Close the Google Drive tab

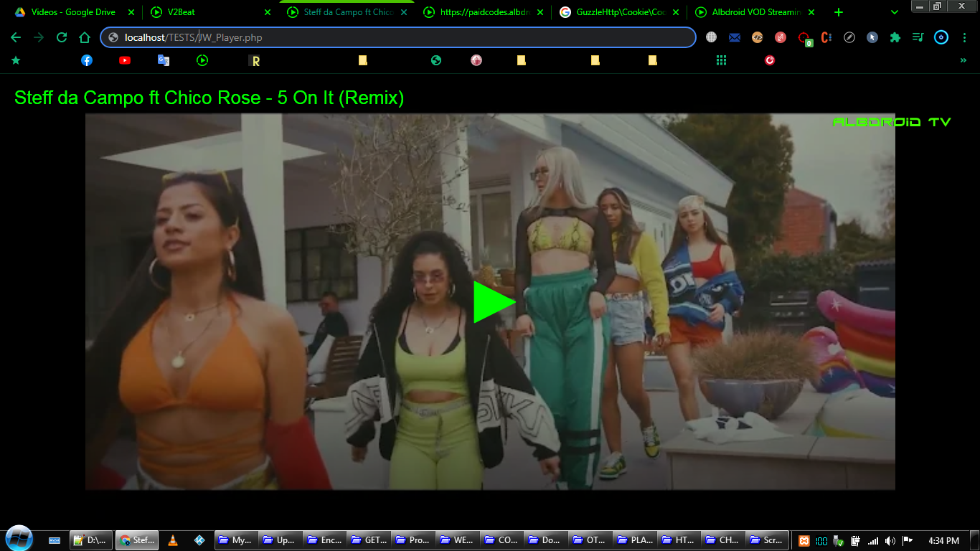click(x=131, y=12)
